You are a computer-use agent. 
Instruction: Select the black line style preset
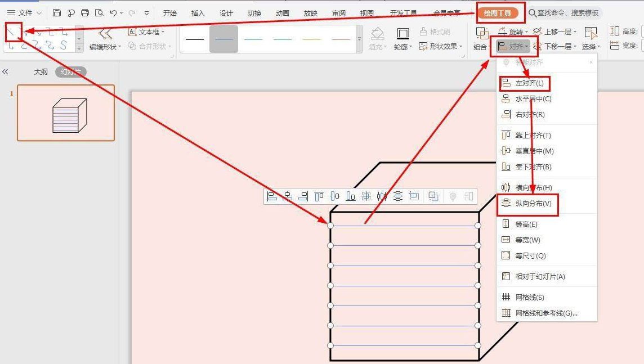195,39
